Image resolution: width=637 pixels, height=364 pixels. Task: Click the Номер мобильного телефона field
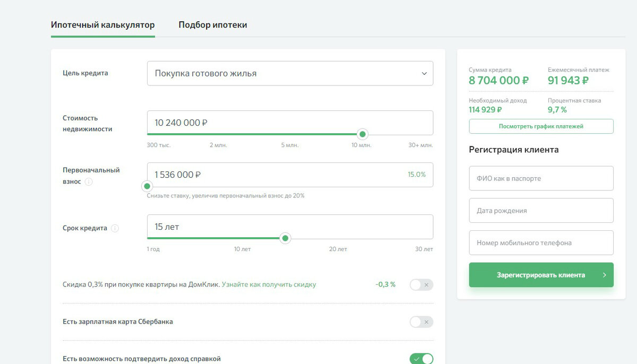pyautogui.click(x=541, y=242)
